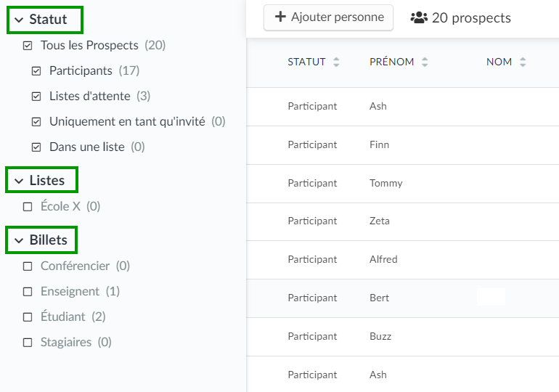Image resolution: width=559 pixels, height=392 pixels.
Task: Collapse the Statut section chevron
Action: 19,20
